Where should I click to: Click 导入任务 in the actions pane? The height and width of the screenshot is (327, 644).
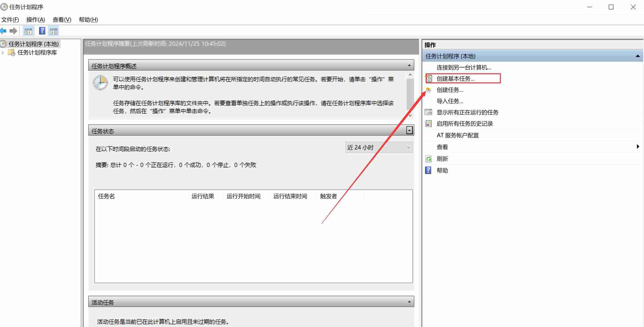(449, 101)
